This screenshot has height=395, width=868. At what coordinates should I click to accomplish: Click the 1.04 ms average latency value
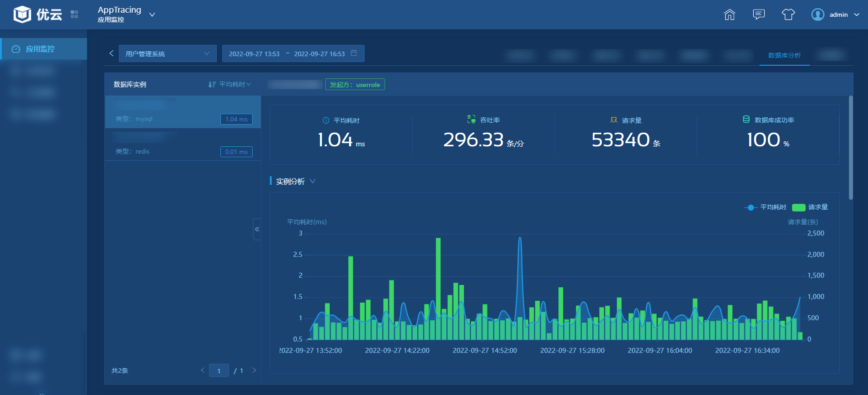pos(341,140)
